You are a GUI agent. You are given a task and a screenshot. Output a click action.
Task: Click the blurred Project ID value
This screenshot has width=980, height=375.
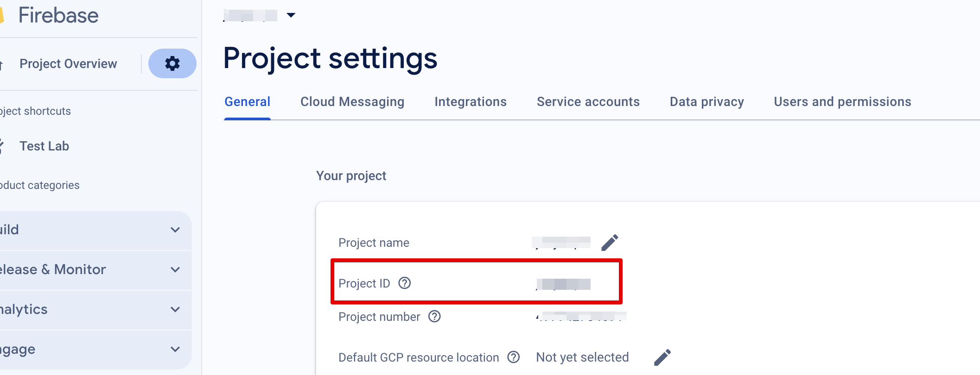point(563,284)
